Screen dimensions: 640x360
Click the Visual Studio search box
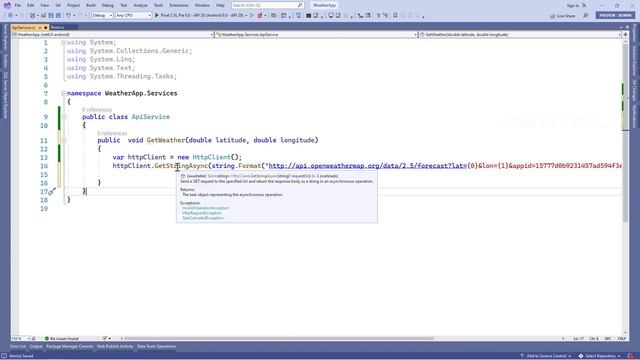[x=267, y=5]
